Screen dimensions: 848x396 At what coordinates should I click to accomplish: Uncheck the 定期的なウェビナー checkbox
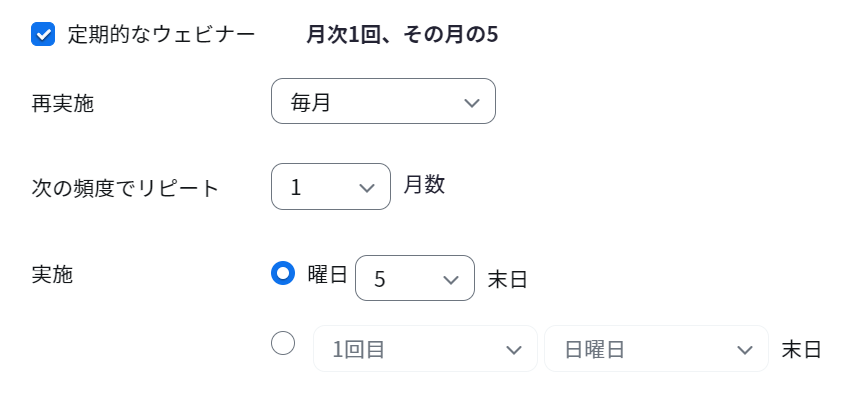43,34
